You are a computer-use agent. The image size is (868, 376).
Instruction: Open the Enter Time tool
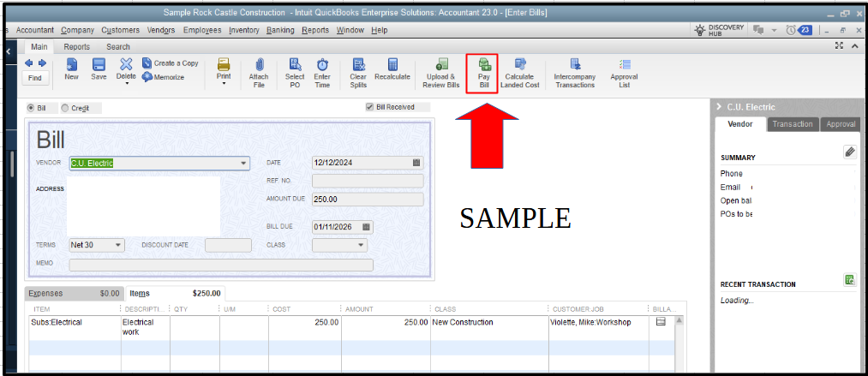[322, 73]
